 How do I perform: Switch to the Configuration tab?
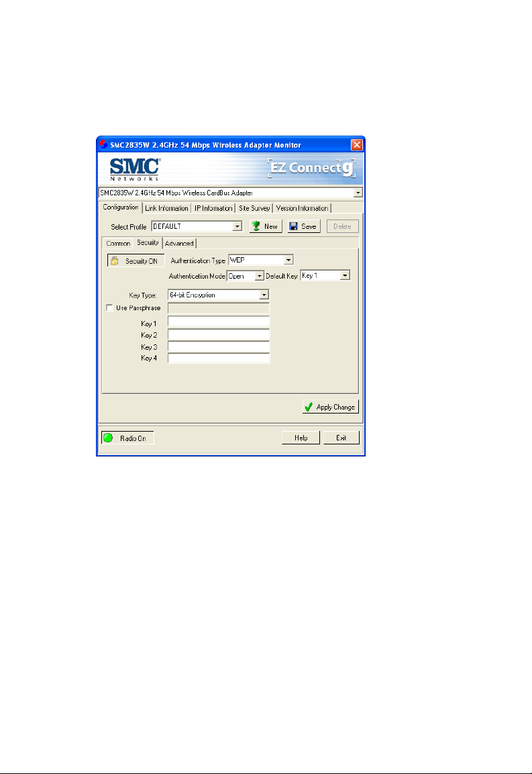pyautogui.click(x=120, y=207)
